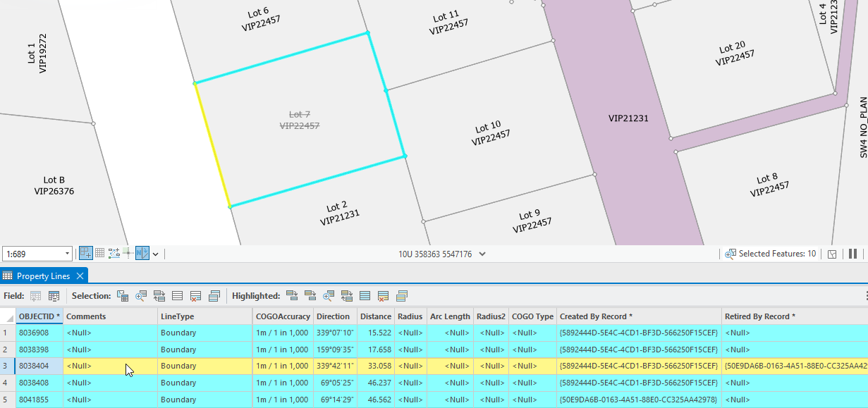Click OBJECTID cell 8036908
Screen dimensions: 868x408
tap(39, 332)
